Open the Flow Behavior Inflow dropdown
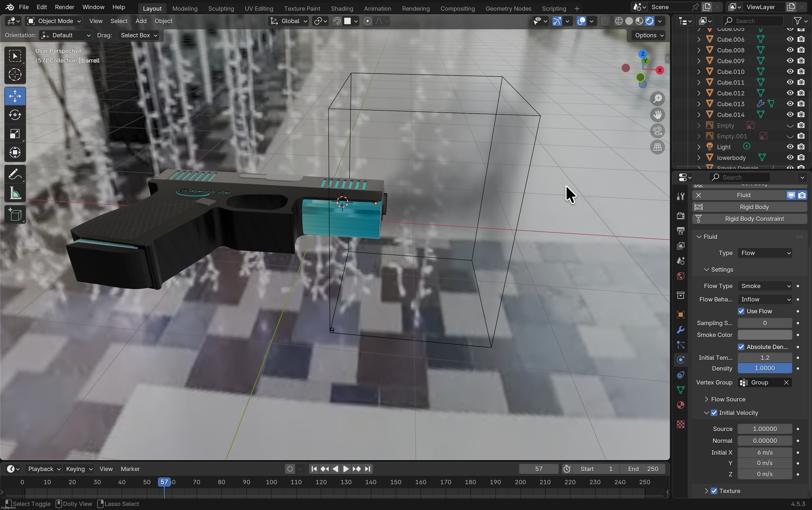The image size is (812, 510). (x=764, y=300)
